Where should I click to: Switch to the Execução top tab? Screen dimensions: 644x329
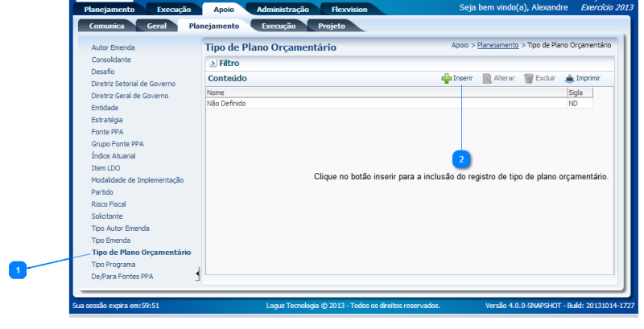[168, 10]
